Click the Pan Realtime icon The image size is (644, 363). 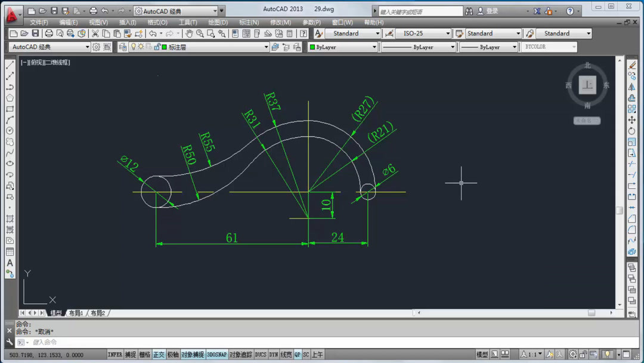click(189, 34)
